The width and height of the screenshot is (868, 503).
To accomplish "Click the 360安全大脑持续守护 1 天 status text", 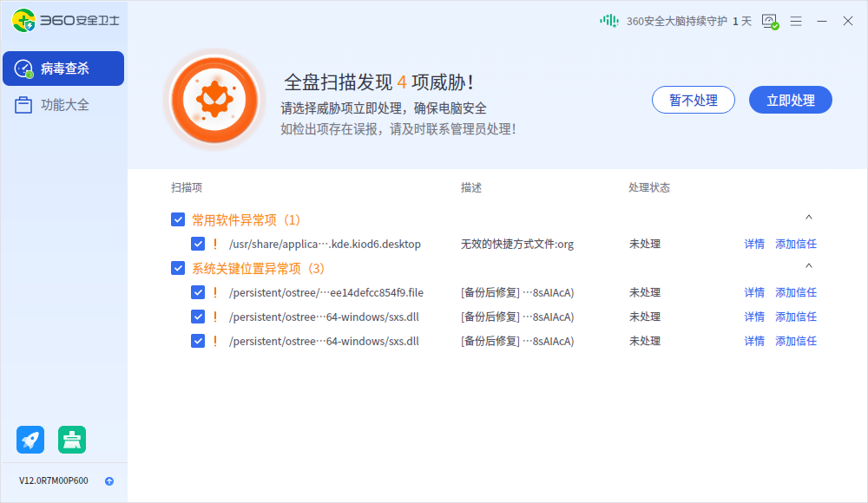I will point(689,21).
